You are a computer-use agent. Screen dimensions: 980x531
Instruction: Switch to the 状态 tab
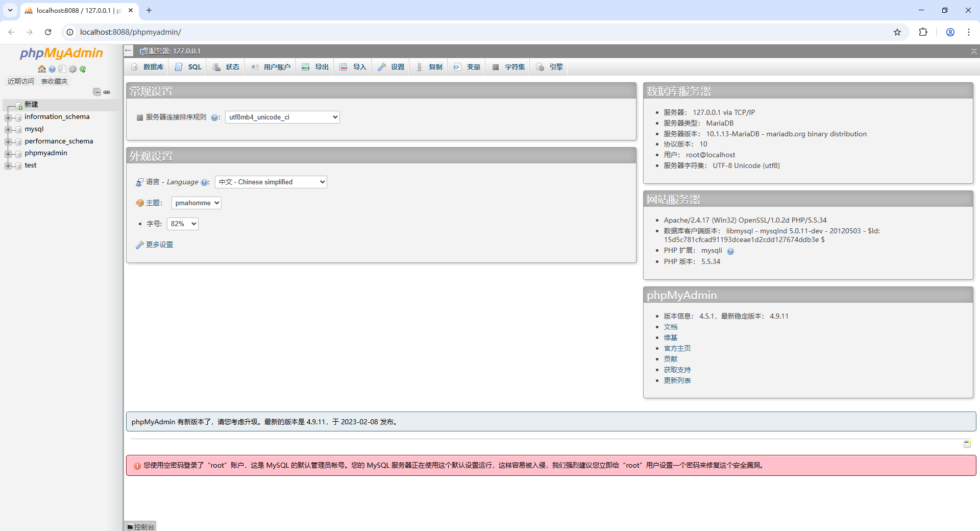(x=226, y=67)
